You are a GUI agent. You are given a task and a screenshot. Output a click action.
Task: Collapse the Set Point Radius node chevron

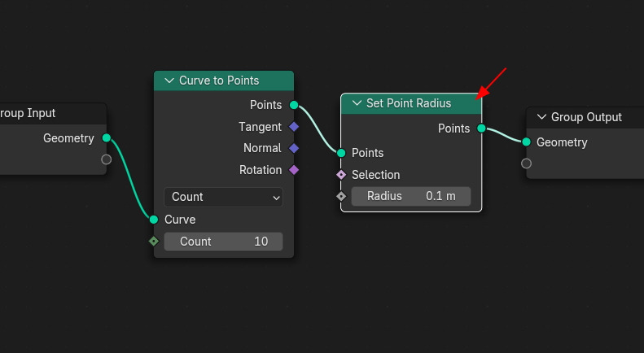point(357,103)
